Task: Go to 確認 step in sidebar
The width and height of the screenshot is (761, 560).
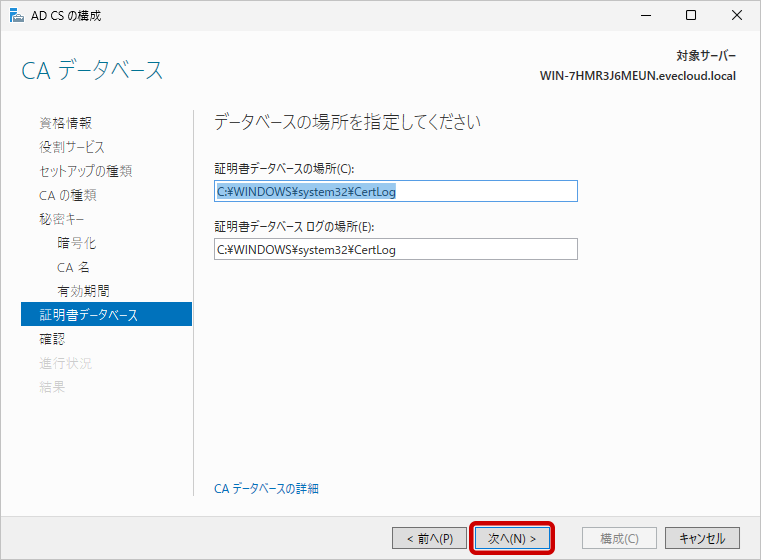Action: [52, 339]
